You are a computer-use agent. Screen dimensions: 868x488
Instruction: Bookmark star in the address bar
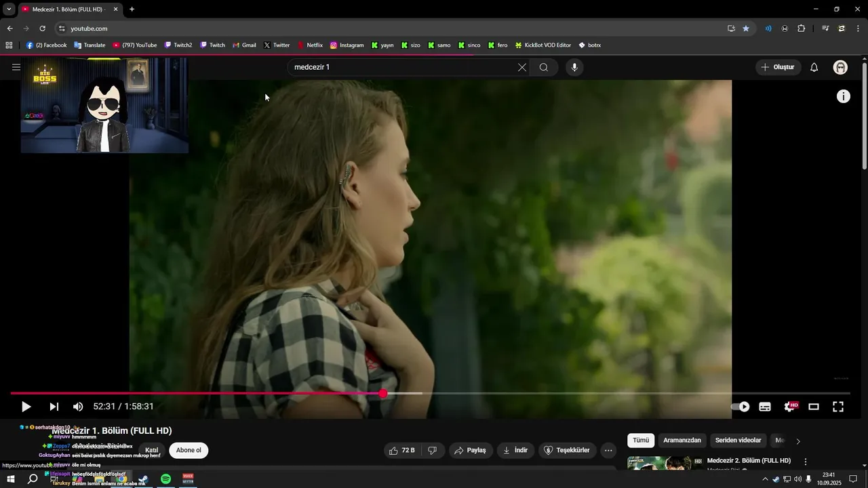(x=746, y=28)
